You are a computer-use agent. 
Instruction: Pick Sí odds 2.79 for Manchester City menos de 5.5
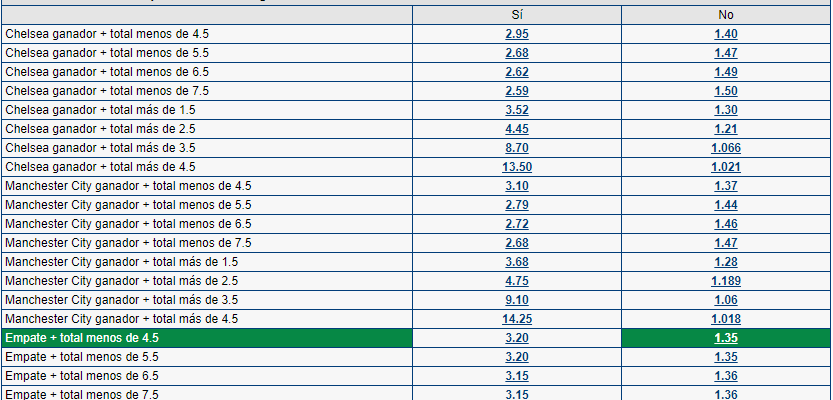(516, 205)
